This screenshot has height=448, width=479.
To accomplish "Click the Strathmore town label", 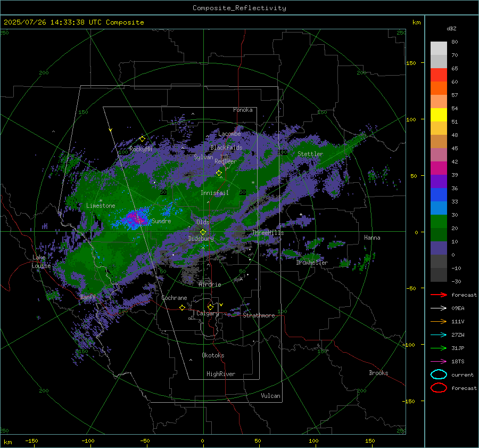I will tap(259, 315).
